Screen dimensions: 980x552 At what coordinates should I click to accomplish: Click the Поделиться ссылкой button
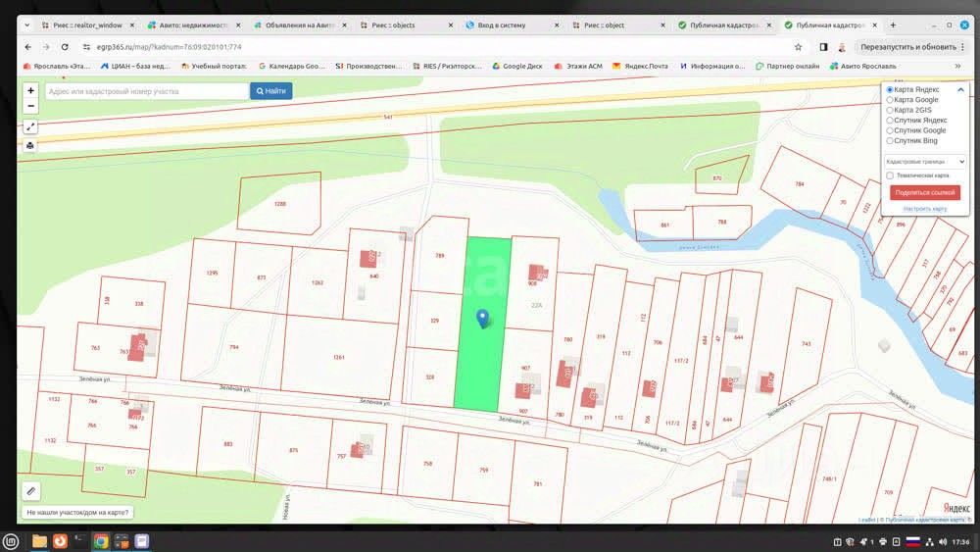924,193
